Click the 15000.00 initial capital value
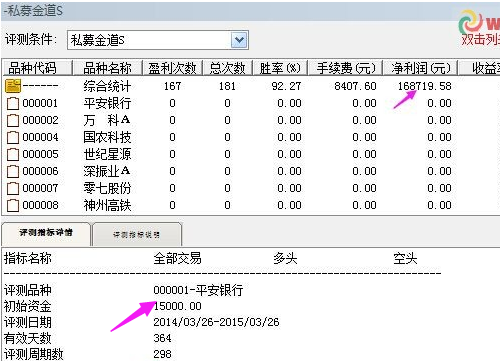500x361 pixels. (178, 306)
